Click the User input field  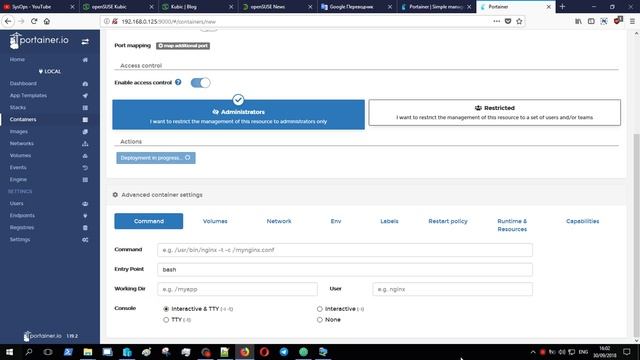tap(452, 289)
